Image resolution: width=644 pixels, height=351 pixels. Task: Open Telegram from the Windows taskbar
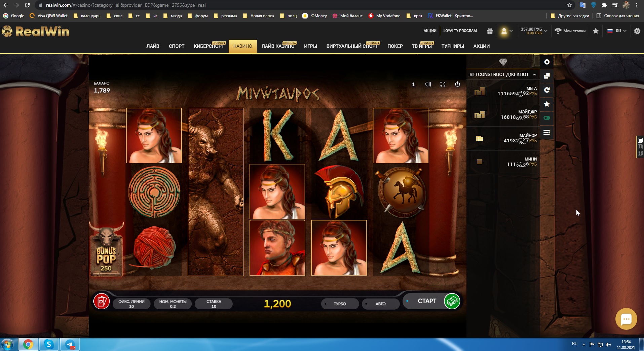70,344
